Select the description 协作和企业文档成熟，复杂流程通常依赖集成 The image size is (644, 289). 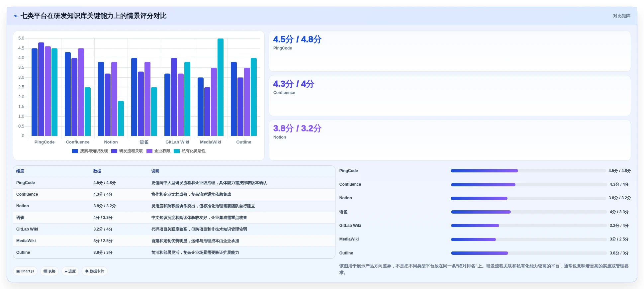click(x=191, y=194)
